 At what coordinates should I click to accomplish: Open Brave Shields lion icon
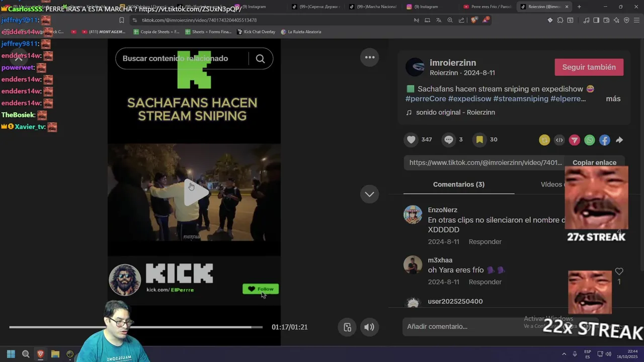pyautogui.click(x=473, y=20)
